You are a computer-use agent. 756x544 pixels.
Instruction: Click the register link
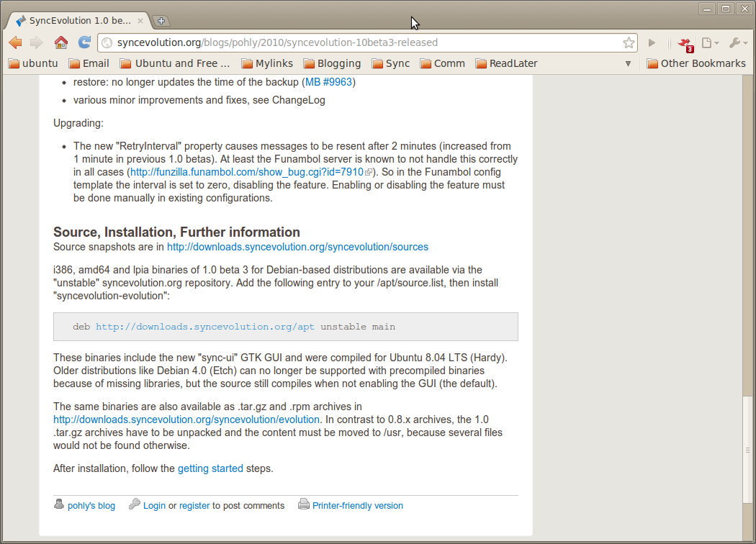click(x=194, y=506)
